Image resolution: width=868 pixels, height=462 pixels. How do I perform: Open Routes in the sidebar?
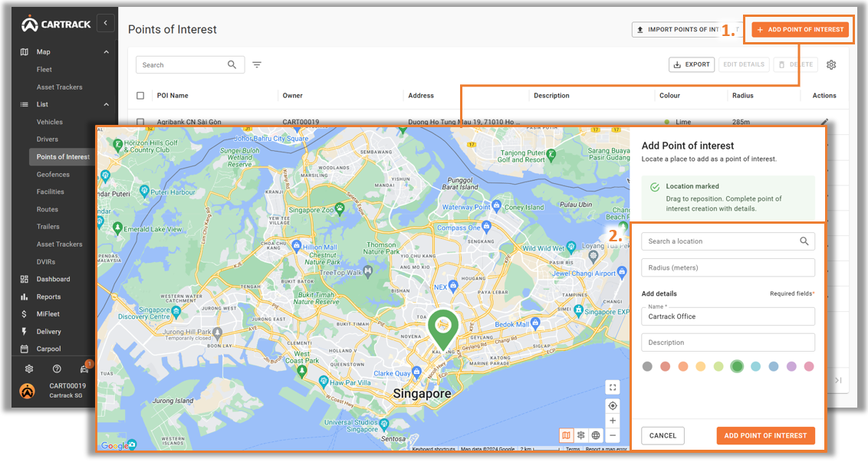click(48, 210)
